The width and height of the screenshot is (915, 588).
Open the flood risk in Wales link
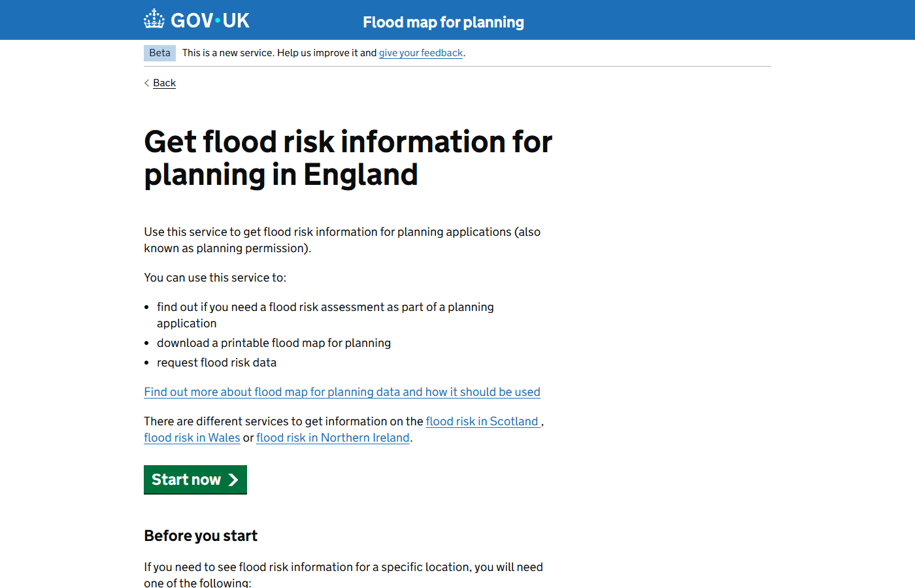192,438
